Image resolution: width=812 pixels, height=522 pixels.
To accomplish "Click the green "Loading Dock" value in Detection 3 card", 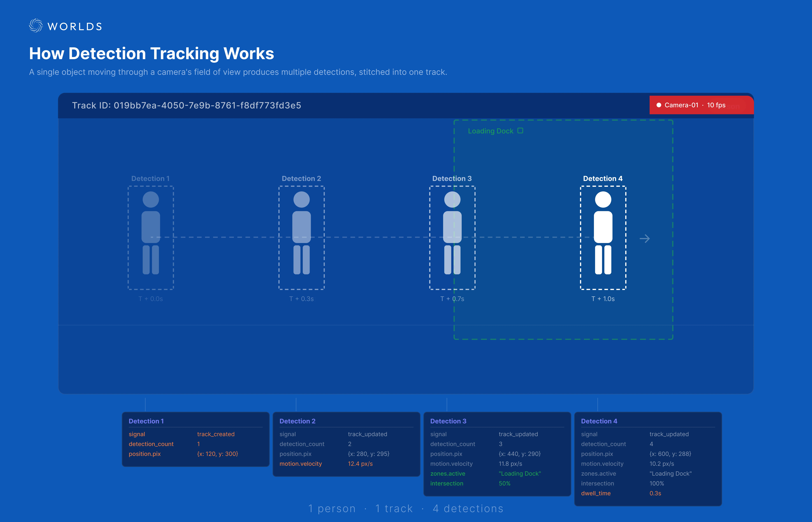I will pyautogui.click(x=520, y=474).
